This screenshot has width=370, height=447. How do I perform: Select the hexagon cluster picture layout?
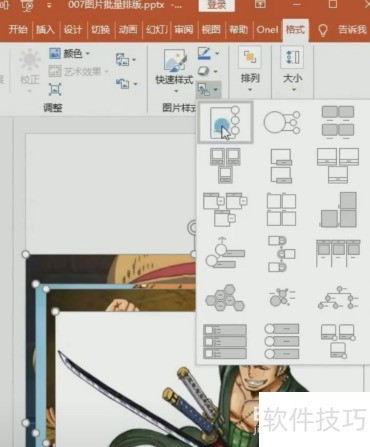point(225,298)
